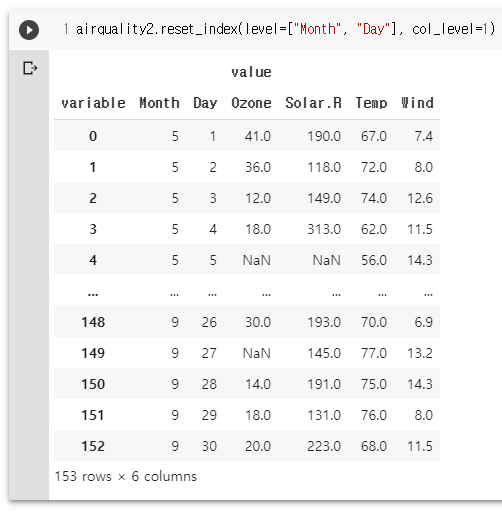
Task: Click the top-level value header
Action: 251,72
